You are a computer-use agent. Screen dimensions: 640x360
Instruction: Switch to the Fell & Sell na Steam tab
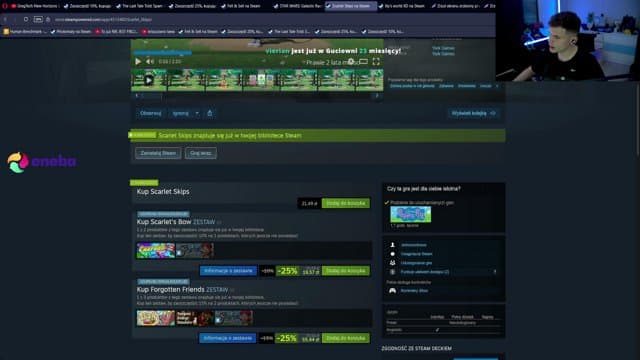[x=246, y=6]
